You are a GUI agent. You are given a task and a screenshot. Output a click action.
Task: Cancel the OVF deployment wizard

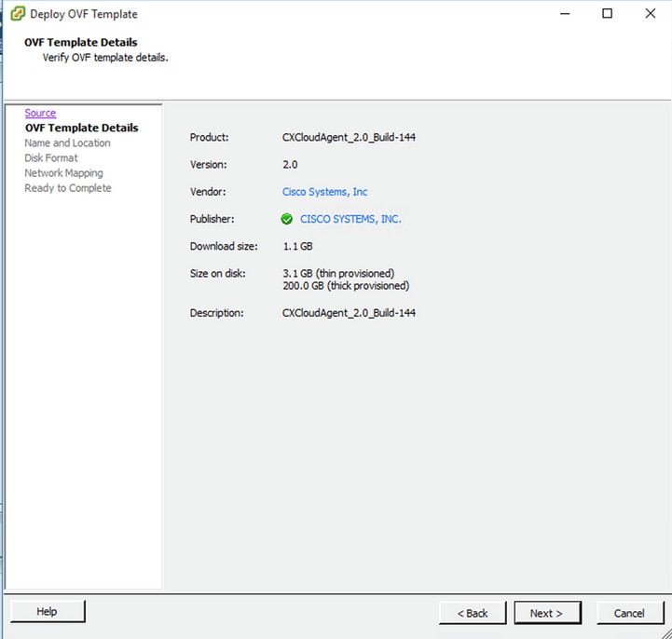tap(630, 613)
